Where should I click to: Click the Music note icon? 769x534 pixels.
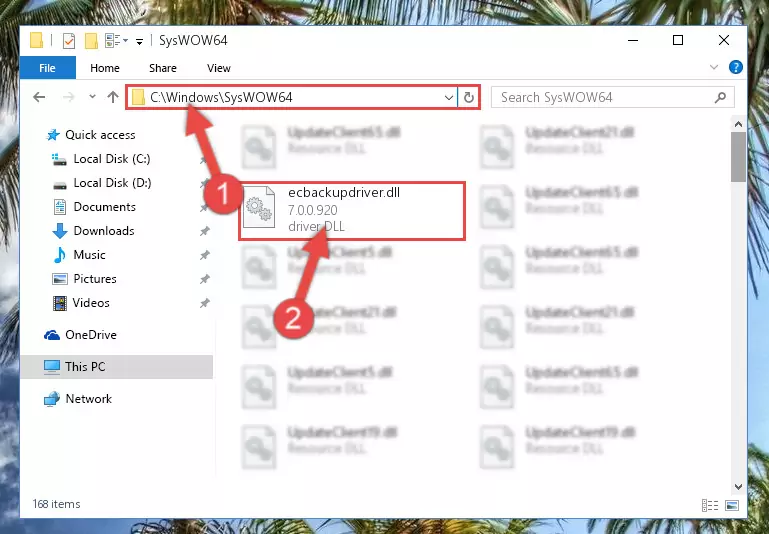[59, 255]
